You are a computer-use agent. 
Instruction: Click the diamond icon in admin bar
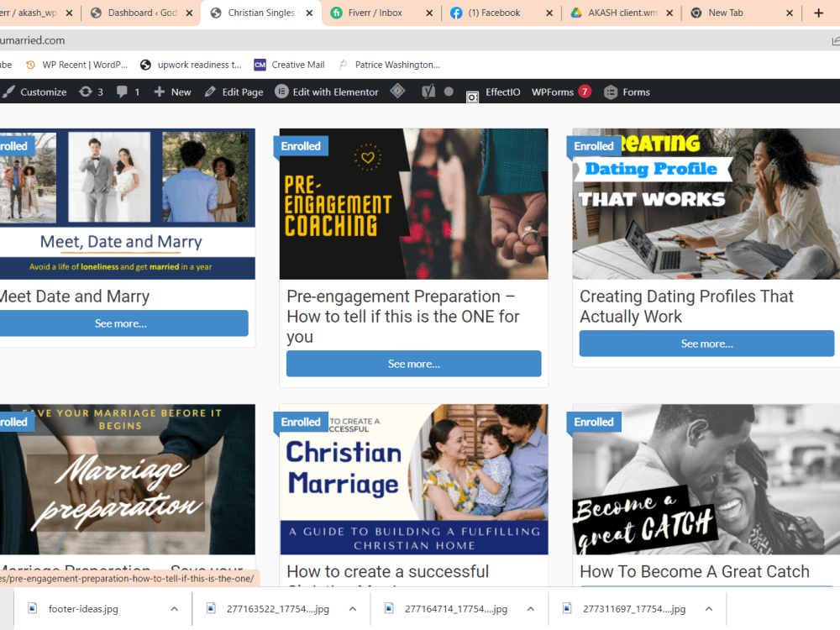(397, 91)
